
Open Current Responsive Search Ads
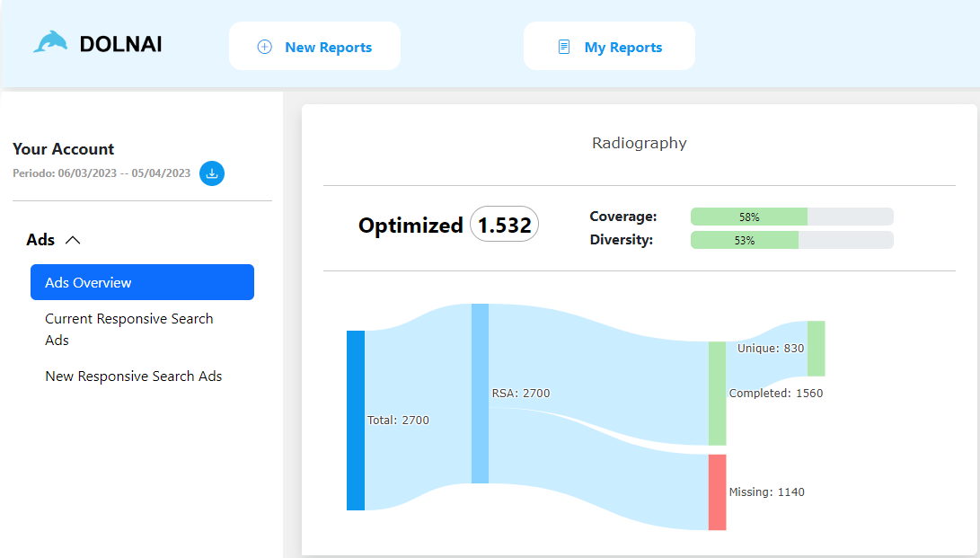pyautogui.click(x=128, y=329)
